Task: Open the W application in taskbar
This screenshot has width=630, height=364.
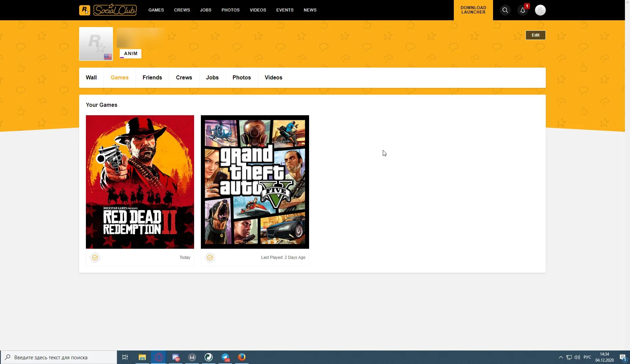Action: 192,357
